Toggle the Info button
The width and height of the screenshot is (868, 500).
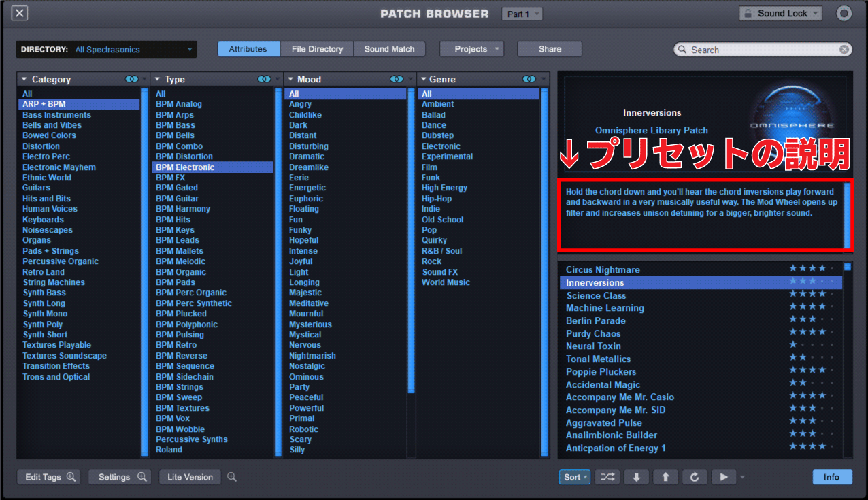click(x=832, y=477)
